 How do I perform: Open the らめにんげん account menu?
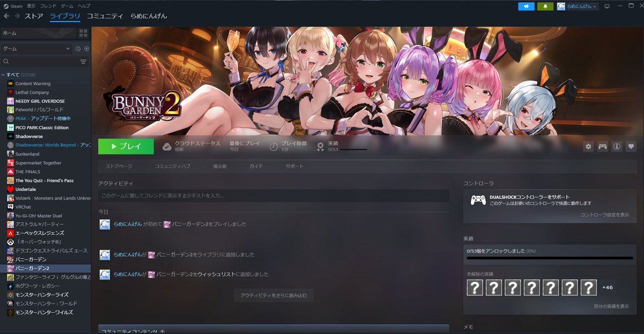point(577,6)
